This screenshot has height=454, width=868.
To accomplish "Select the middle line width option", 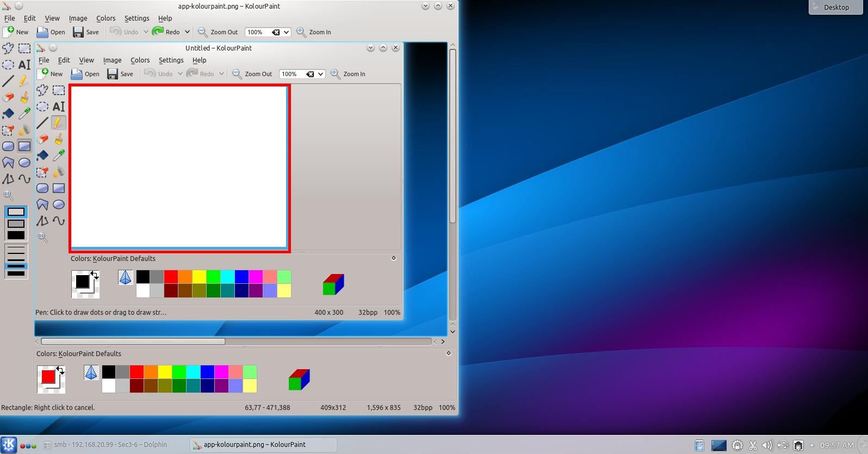I will point(16,260).
